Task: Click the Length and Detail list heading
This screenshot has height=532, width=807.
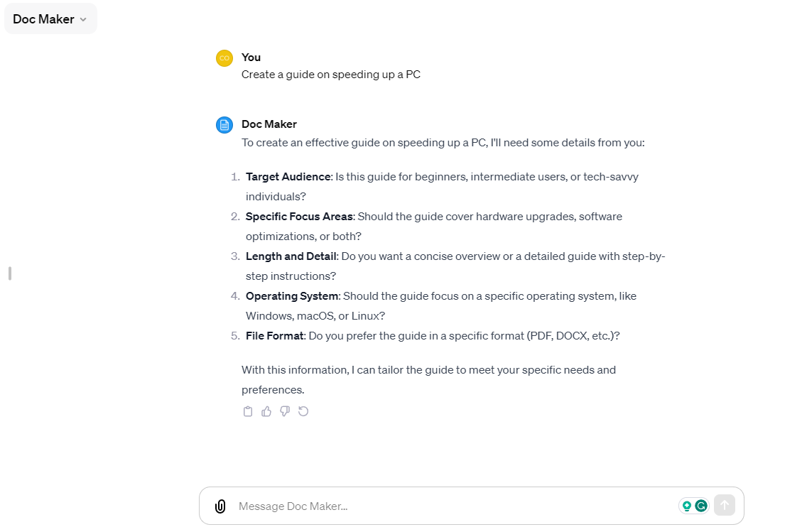Action: [x=292, y=256]
